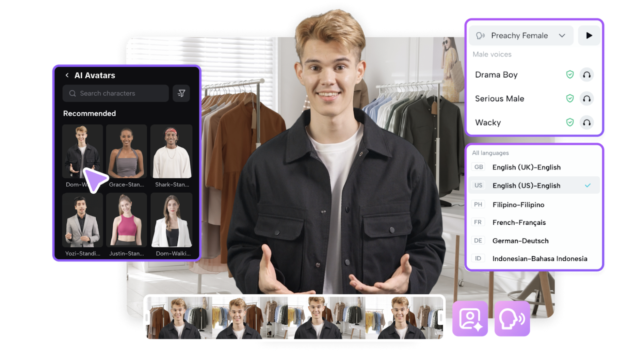Preview Wacky voice using headphone icon
The width and height of the screenshot is (644, 353).
click(x=586, y=123)
